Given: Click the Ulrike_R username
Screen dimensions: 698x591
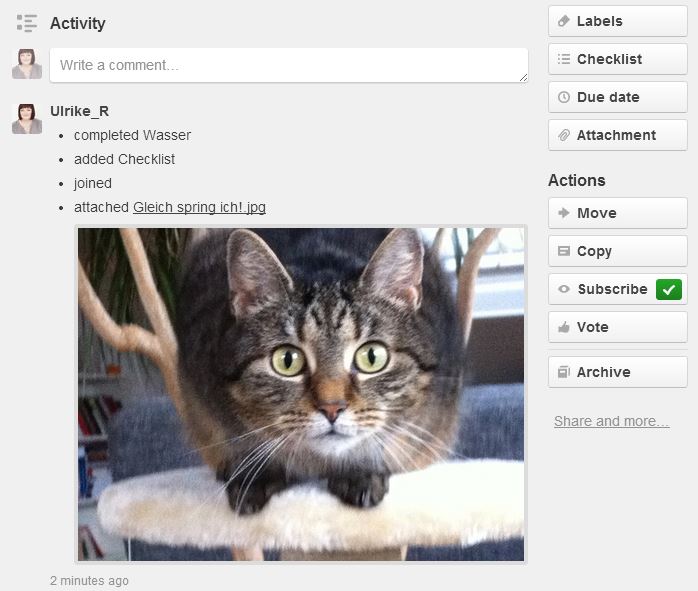Looking at the screenshot, I should click(79, 111).
